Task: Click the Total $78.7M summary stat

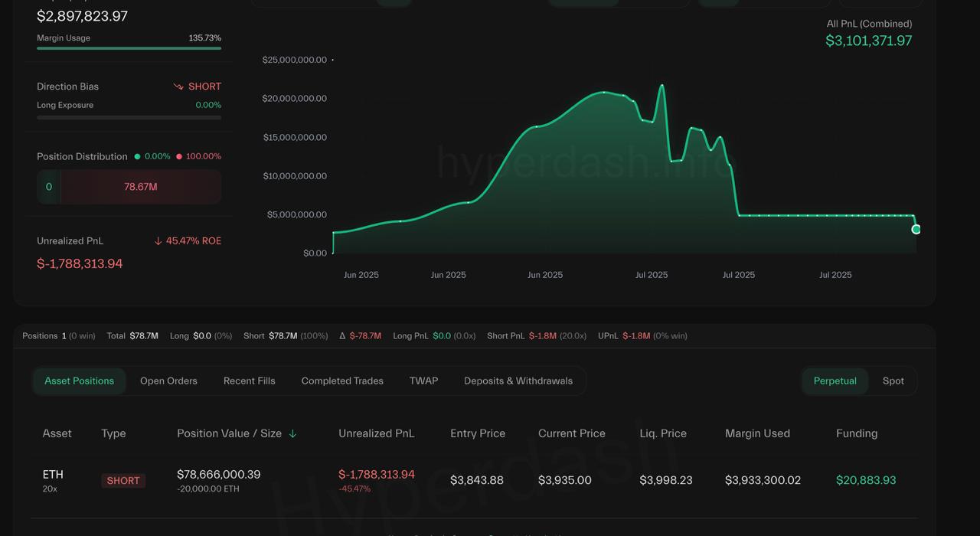Action: (132, 335)
